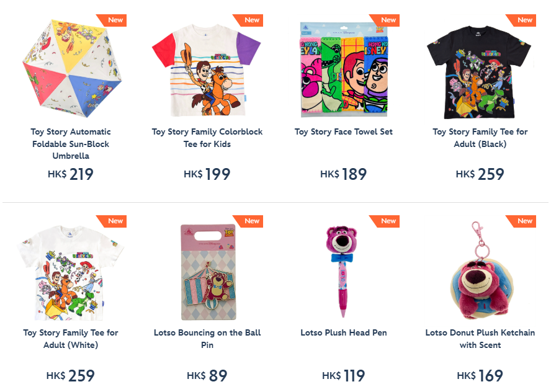Image resolution: width=551 pixels, height=392 pixels.
Task: Click the New badge on Lotso pin
Action: pyautogui.click(x=248, y=221)
